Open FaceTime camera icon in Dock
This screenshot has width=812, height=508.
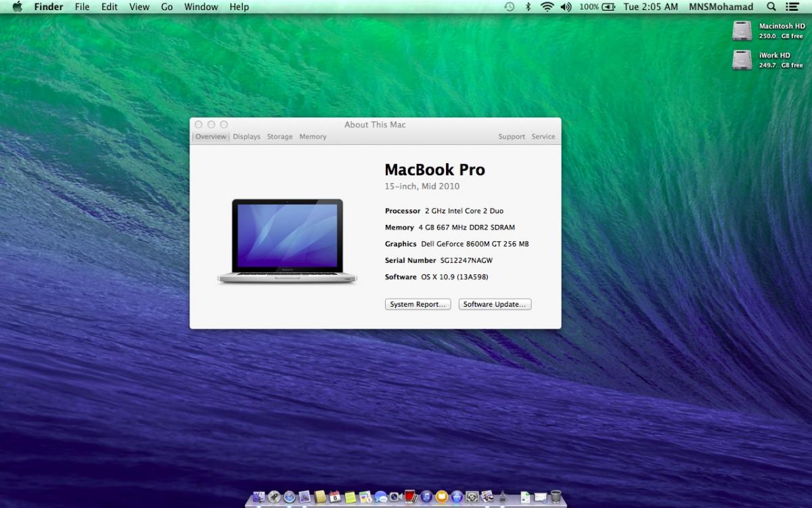coord(395,497)
